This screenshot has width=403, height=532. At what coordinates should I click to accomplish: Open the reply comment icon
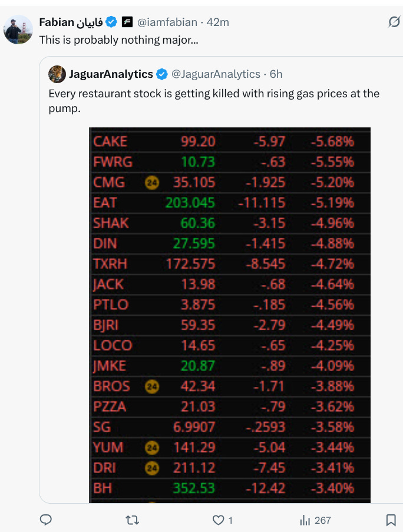click(x=46, y=520)
